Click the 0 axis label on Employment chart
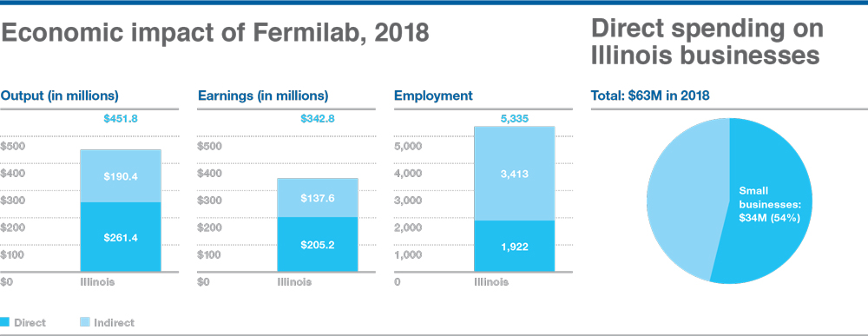 tap(398, 282)
